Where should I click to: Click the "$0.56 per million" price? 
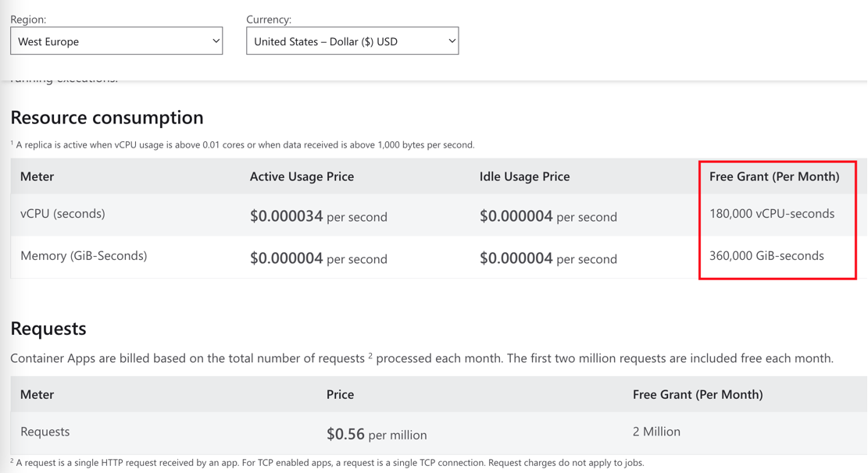coord(377,434)
